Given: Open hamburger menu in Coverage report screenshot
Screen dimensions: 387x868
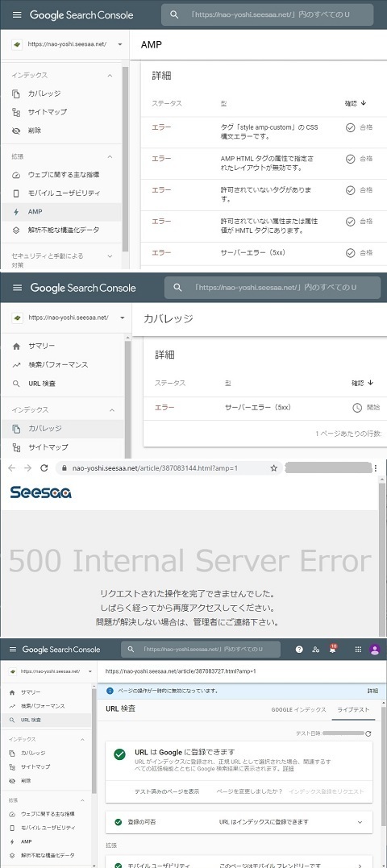Looking at the screenshot, I should coord(17,288).
